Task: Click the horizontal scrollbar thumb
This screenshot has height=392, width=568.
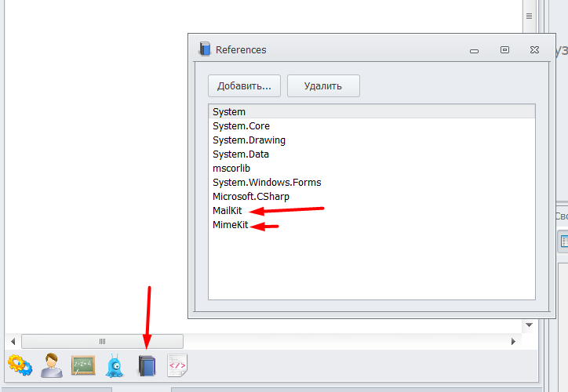Action: [102, 341]
